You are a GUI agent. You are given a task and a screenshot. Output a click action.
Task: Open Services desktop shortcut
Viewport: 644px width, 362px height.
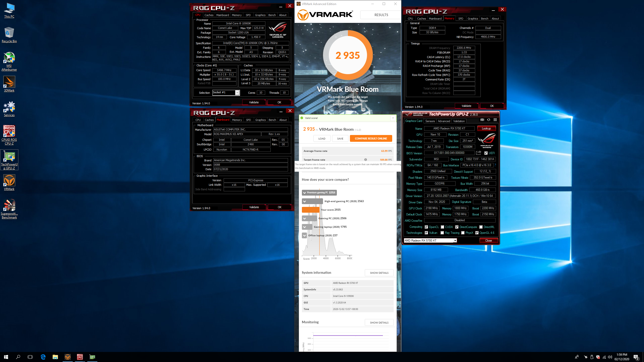pyautogui.click(x=9, y=109)
